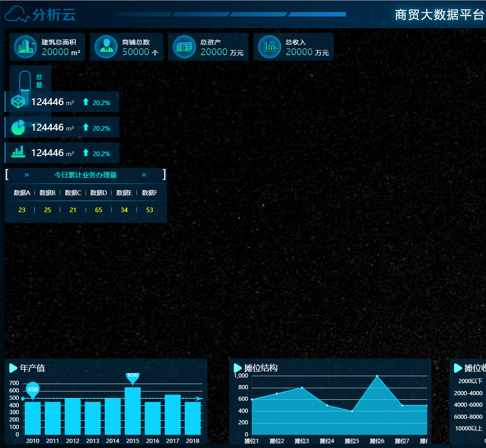Image resolution: width=486 pixels, height=448 pixels.
Task: Click the play triangle beside 年产值
Action: coord(13,368)
